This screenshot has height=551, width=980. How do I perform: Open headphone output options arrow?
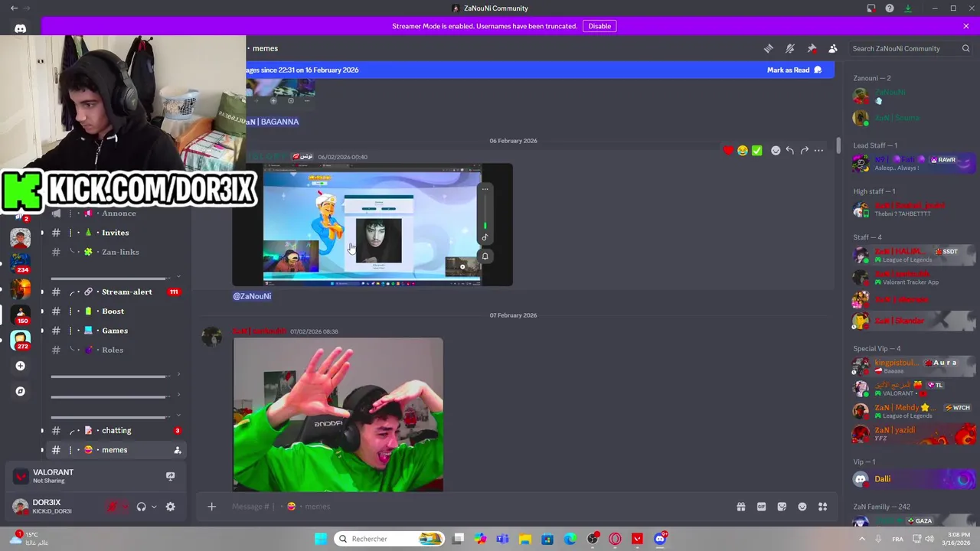click(x=154, y=507)
